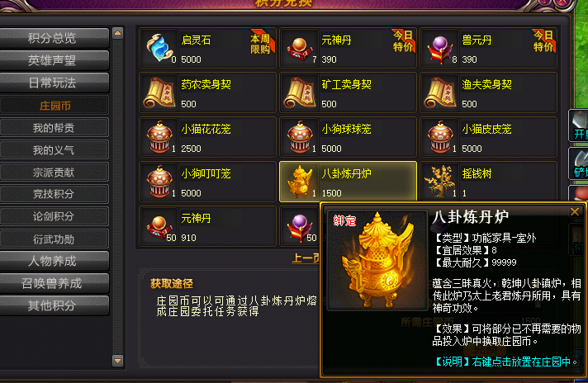Collapse the 日常玩法 category section
Viewport: 588px width, 383px height.
tap(54, 83)
